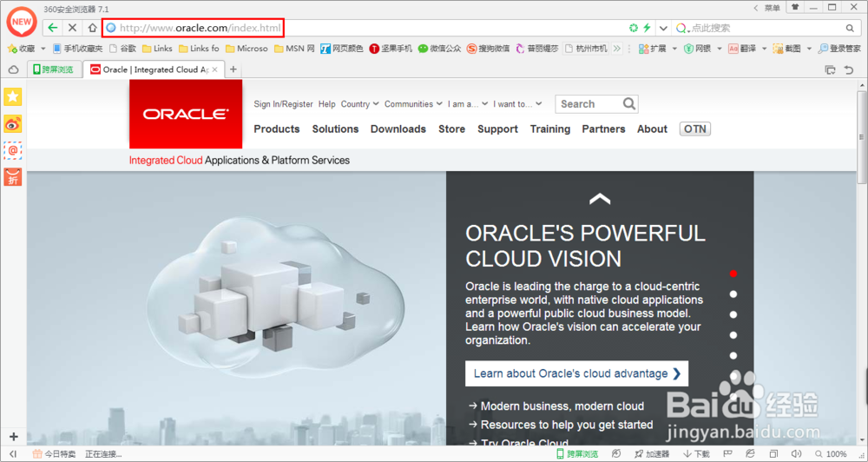Open the Help link
The image size is (868, 462).
(326, 103)
